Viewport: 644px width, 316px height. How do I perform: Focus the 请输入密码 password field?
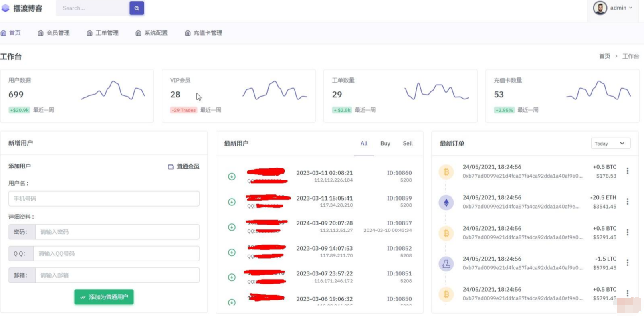[x=117, y=232]
